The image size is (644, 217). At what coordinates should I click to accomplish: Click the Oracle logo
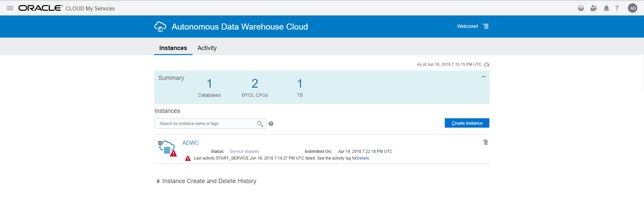point(40,8)
